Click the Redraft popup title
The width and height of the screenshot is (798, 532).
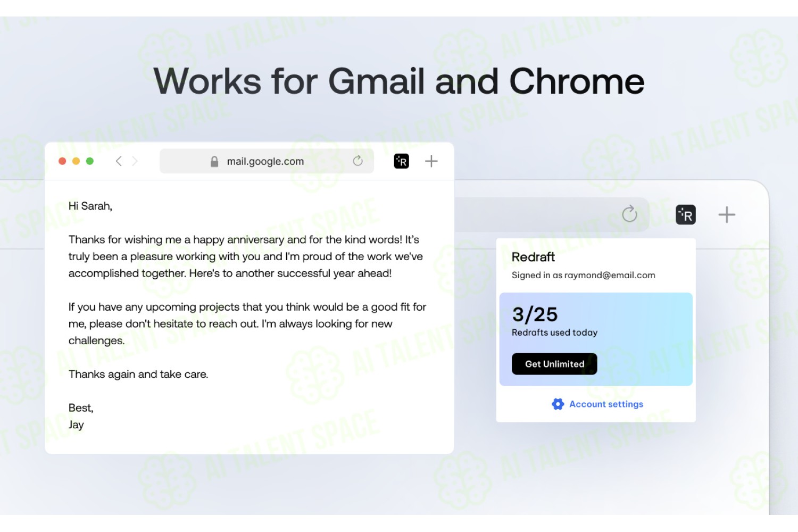(x=533, y=257)
